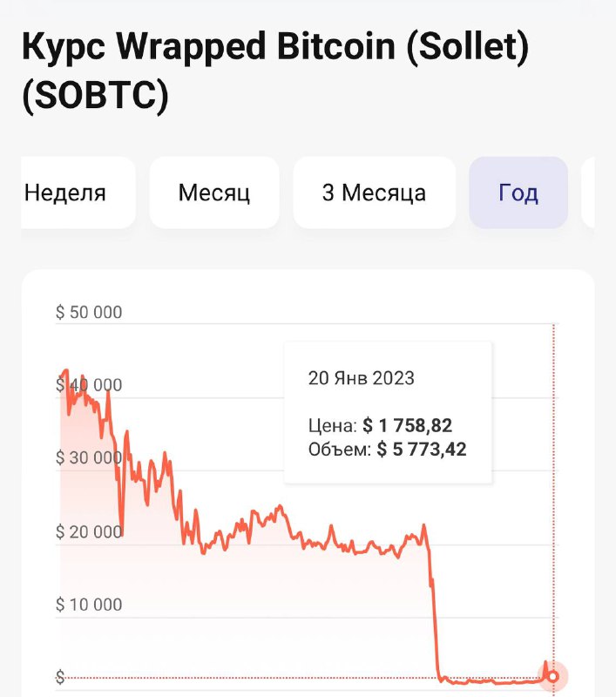Choose the 3 Месяца period tab
The width and height of the screenshot is (616, 697).
375,193
